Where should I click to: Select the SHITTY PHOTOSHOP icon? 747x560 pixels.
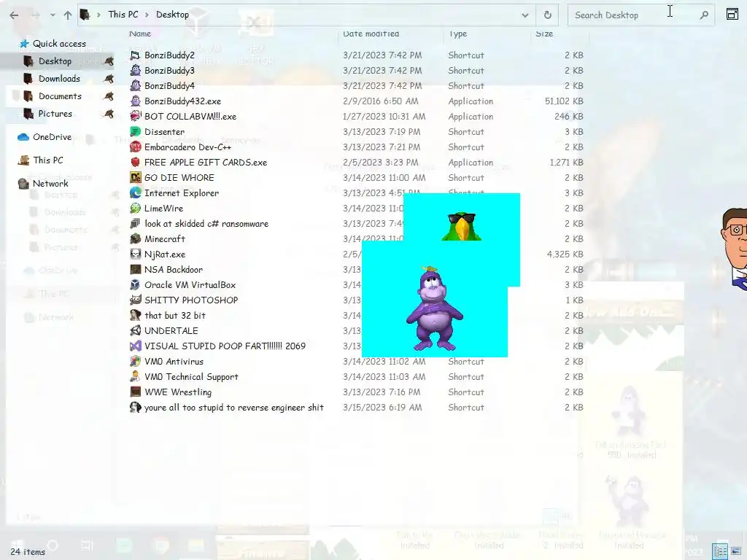135,300
